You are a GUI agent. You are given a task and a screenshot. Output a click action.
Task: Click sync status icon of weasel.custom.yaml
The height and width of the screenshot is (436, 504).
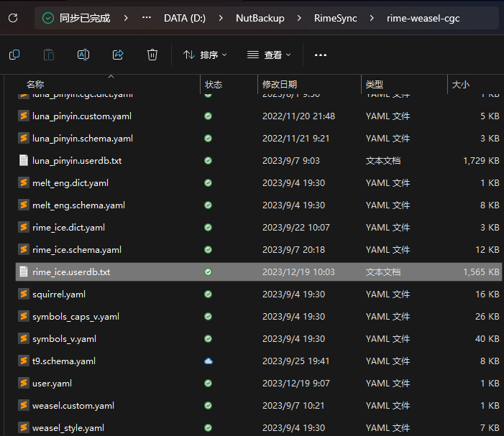coord(209,406)
